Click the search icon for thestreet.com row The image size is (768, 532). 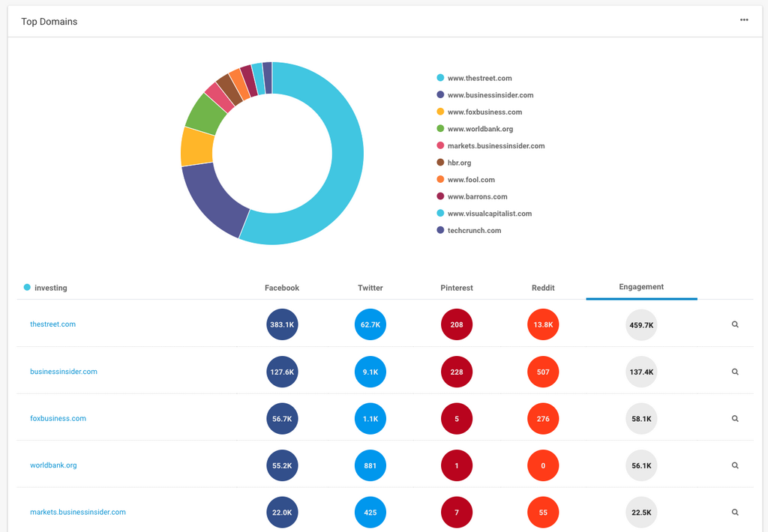point(735,324)
